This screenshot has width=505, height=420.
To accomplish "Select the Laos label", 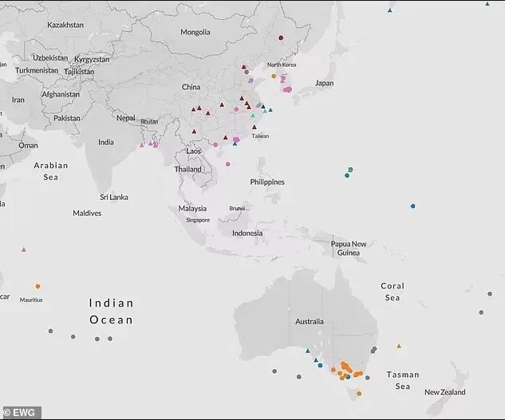I will pos(194,151).
